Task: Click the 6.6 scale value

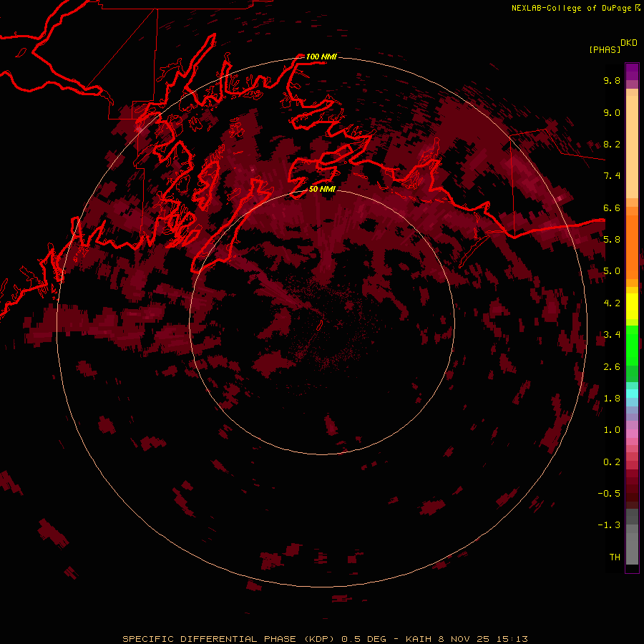Action: pos(612,208)
